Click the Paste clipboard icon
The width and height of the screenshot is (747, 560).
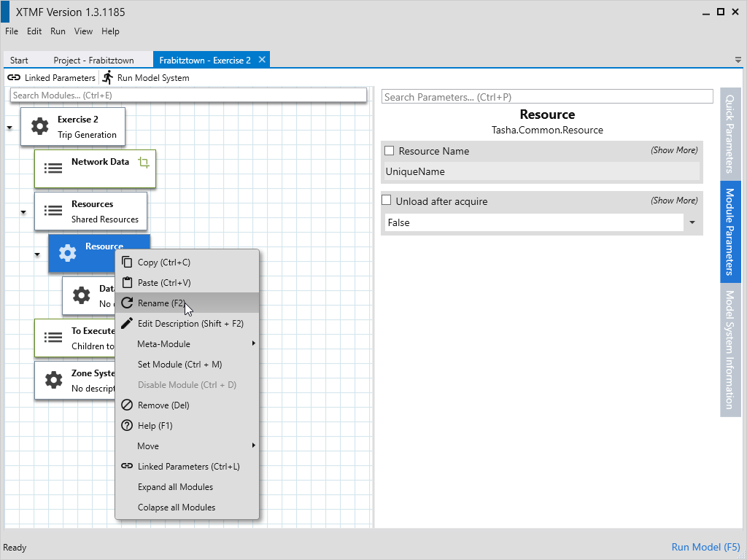(x=127, y=283)
